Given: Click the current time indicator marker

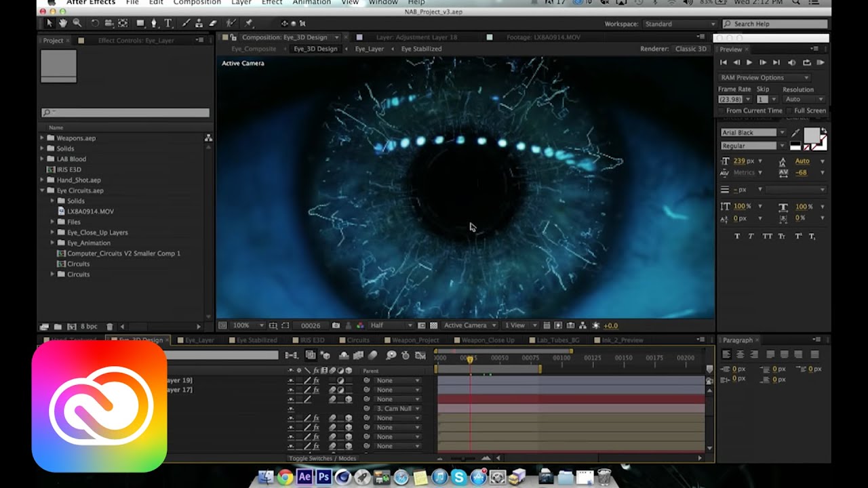Looking at the screenshot, I should [x=469, y=359].
